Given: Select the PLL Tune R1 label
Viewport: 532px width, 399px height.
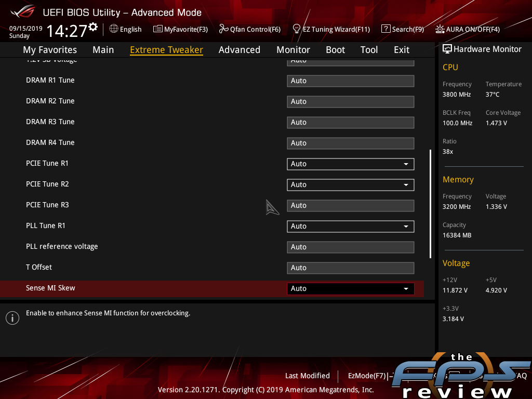Looking at the screenshot, I should (x=46, y=225).
